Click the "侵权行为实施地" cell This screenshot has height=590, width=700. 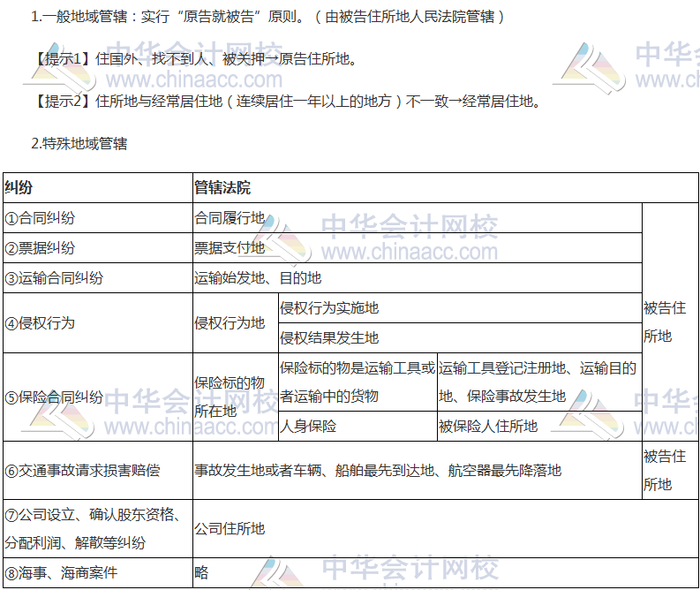click(329, 307)
